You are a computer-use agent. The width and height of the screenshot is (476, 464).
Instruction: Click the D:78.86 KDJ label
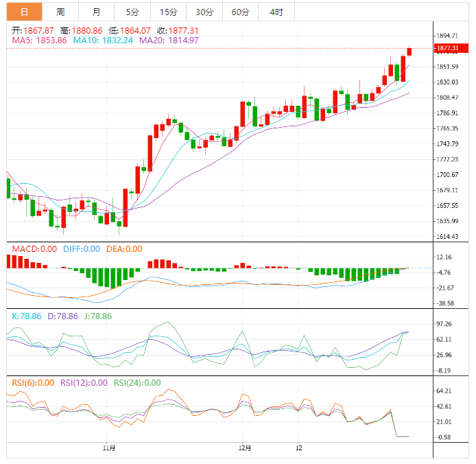(63, 316)
